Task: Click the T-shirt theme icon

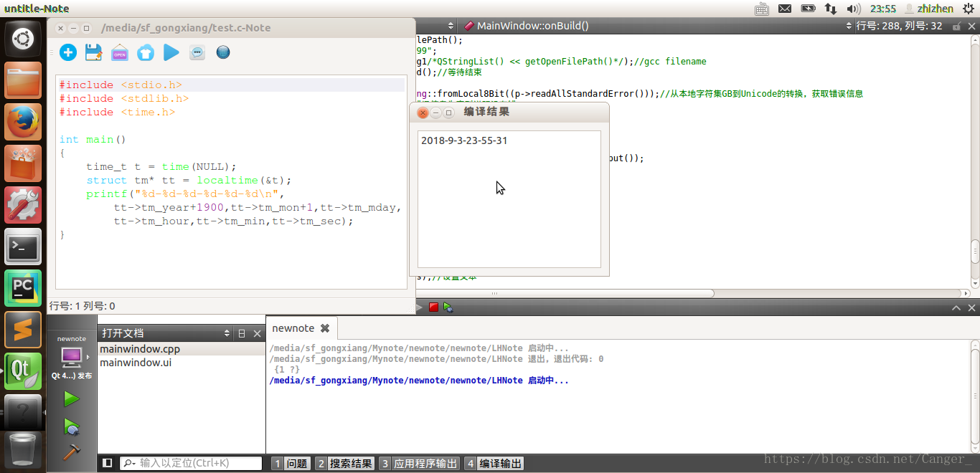Action: [145, 52]
